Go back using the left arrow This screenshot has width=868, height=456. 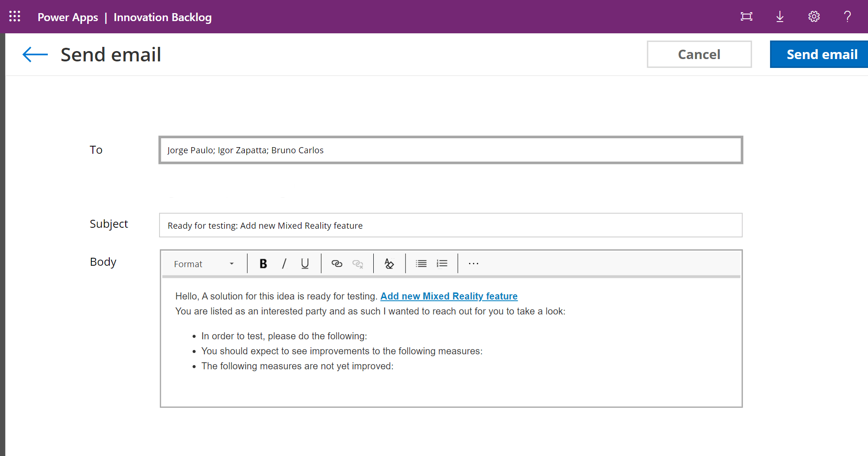click(35, 54)
